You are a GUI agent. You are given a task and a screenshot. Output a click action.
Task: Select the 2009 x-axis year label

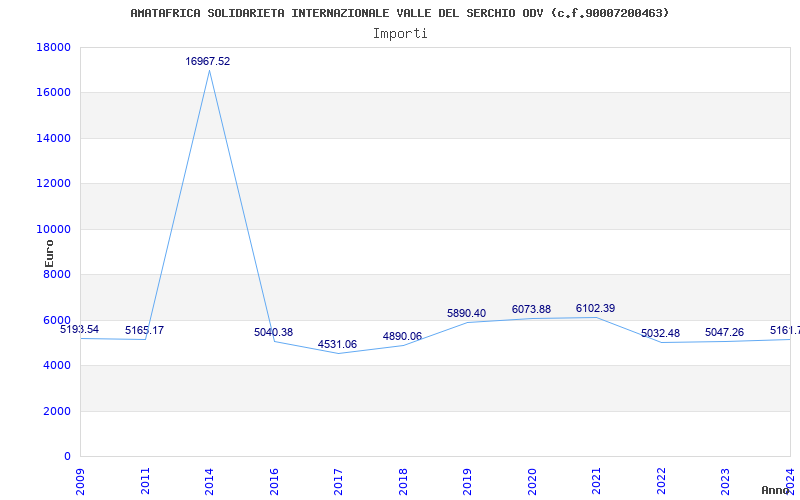81,479
